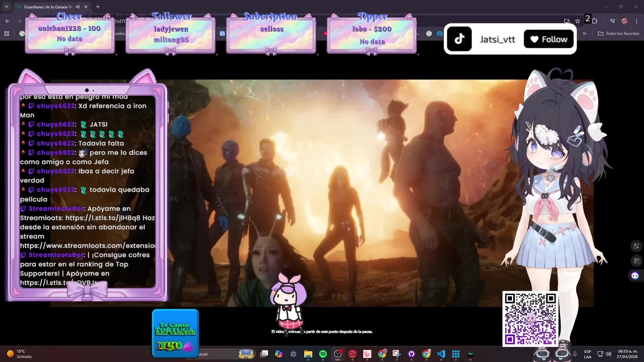Click the settings gear taskbar icon
Screen dimensions: 644x362
pos(293,354)
